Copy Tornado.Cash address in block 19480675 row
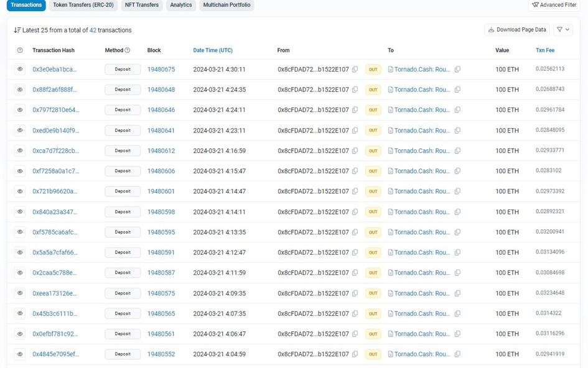 [x=457, y=70]
